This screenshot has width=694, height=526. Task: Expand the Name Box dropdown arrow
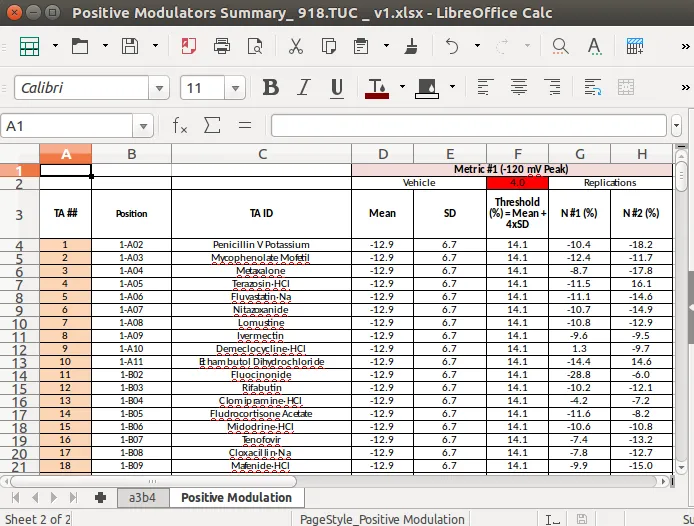(x=143, y=126)
